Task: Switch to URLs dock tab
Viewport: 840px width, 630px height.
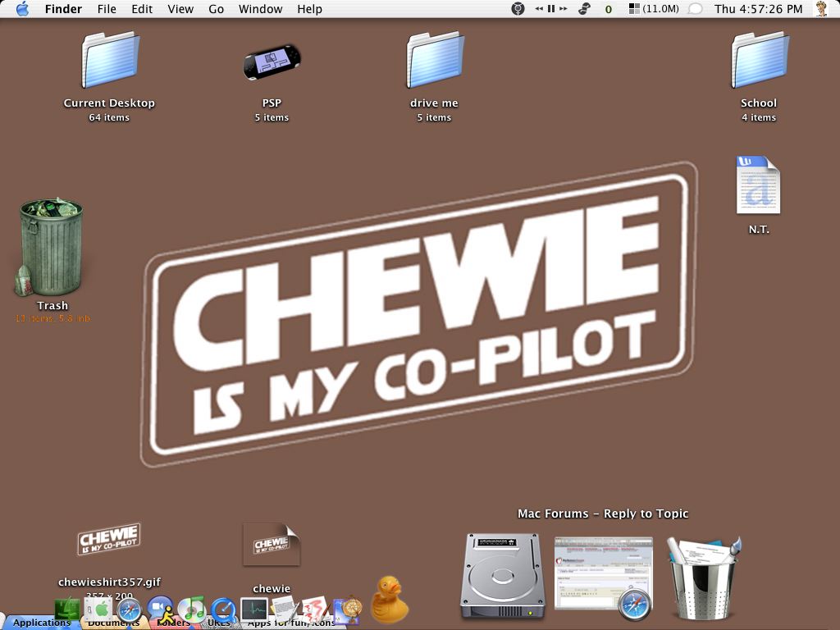Action: 219,623
